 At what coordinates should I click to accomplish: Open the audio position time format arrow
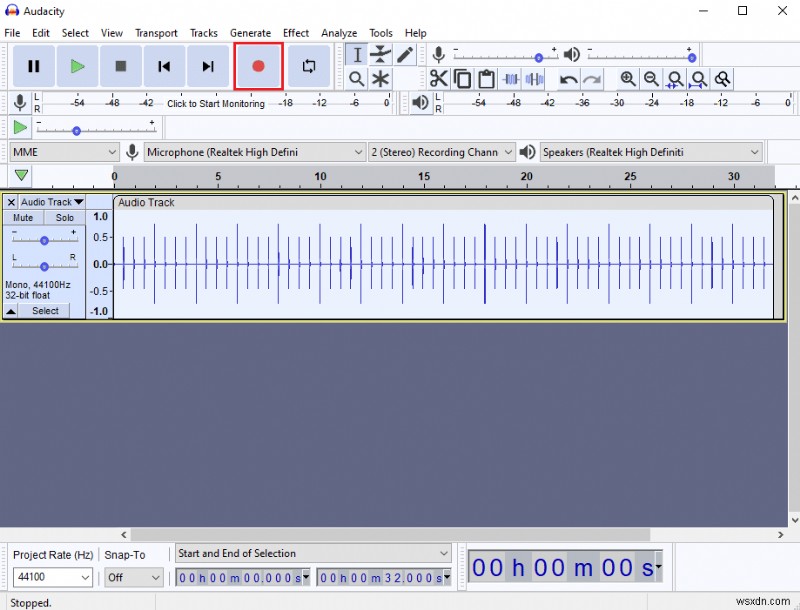click(658, 567)
